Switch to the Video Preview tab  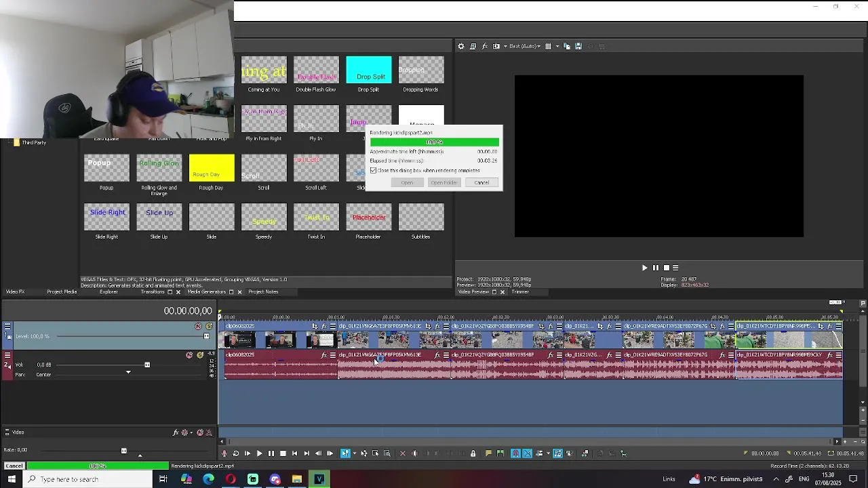[473, 292]
